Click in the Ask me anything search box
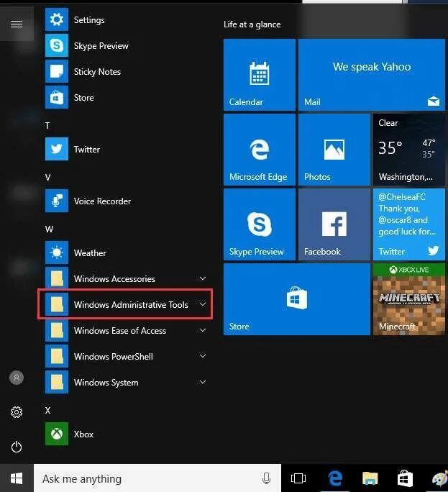 [x=157, y=478]
